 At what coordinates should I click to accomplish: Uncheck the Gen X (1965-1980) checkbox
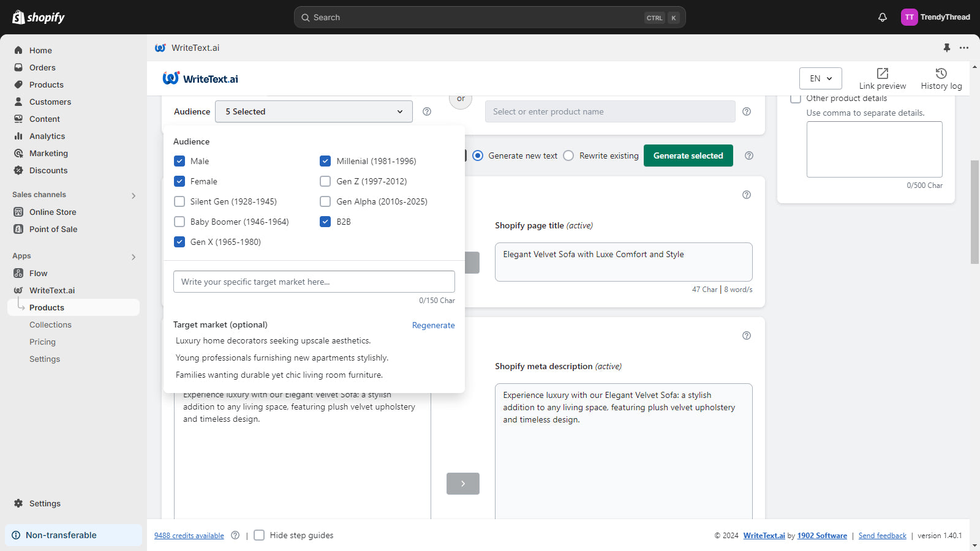179,242
